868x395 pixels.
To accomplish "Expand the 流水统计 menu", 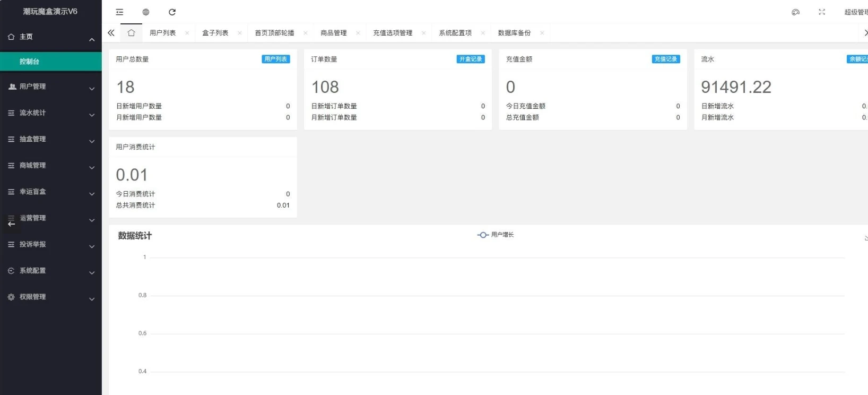I will tap(92, 115).
